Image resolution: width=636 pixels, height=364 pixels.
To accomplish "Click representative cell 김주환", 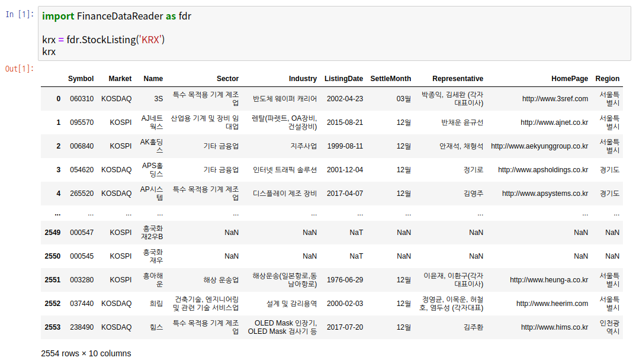I will coord(473,327).
